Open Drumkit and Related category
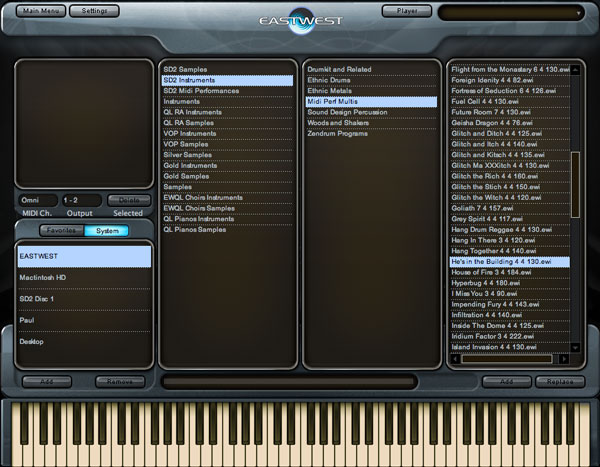This screenshot has height=467, width=600. click(371, 69)
